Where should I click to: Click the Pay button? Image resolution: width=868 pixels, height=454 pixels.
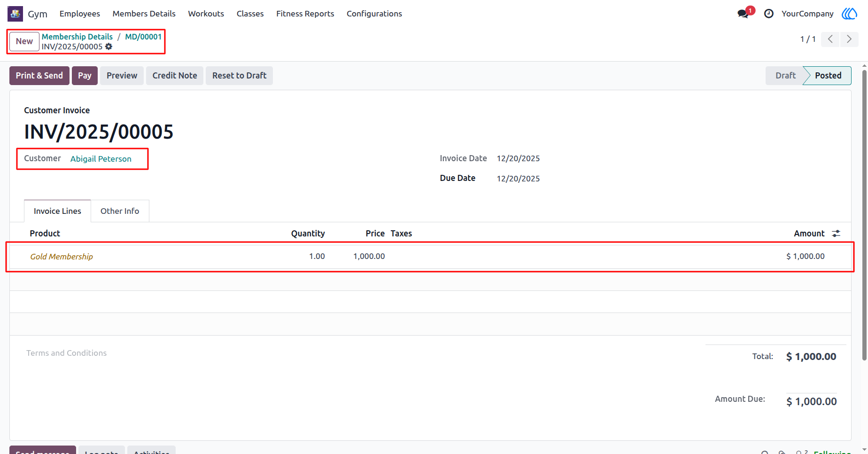tap(85, 76)
